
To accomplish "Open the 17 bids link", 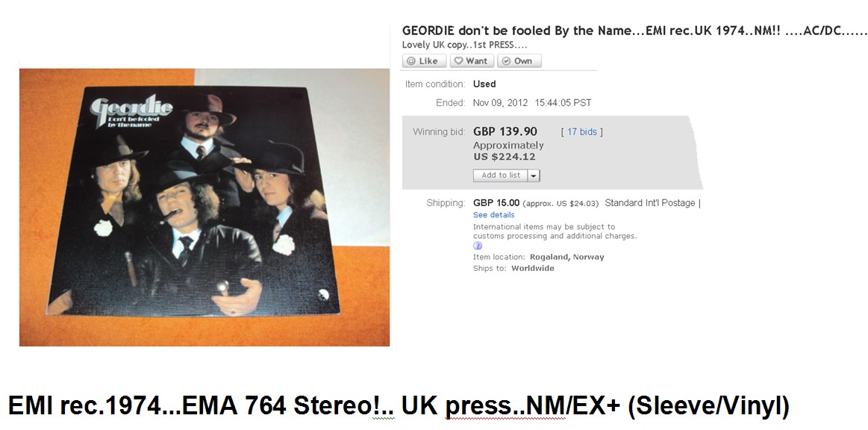I will pos(582,131).
